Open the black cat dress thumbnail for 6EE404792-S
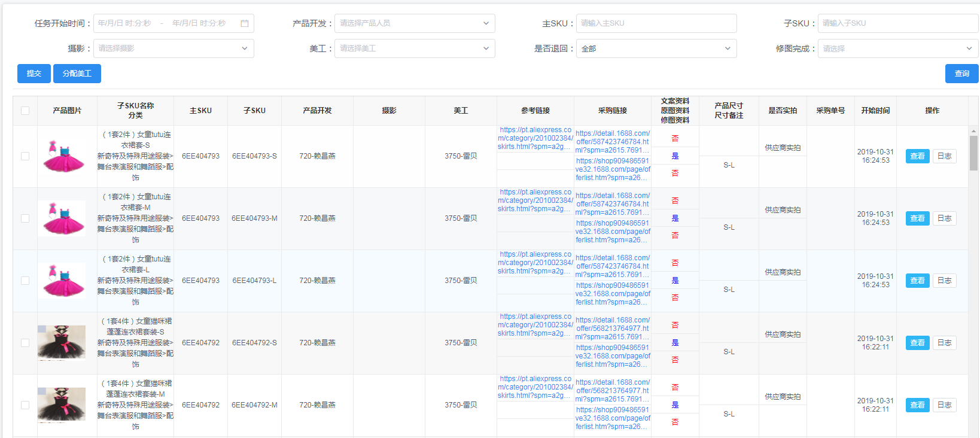Image resolution: width=980 pixels, height=438 pixels. [x=62, y=343]
